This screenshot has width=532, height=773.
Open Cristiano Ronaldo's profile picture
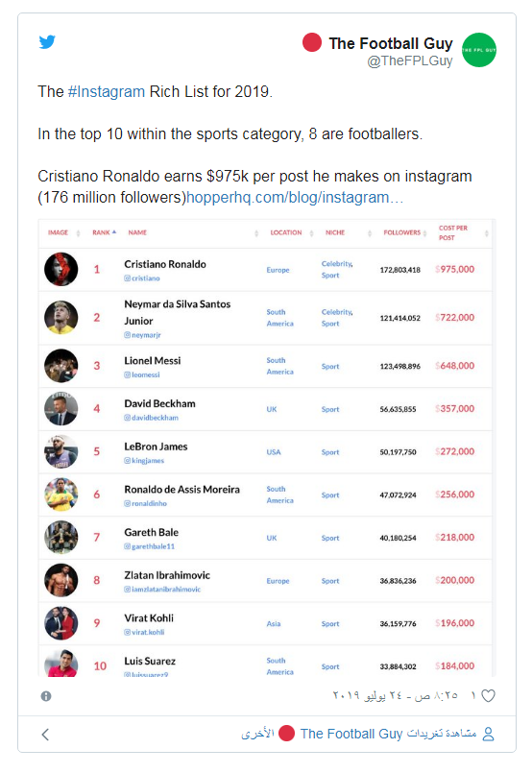coord(61,269)
